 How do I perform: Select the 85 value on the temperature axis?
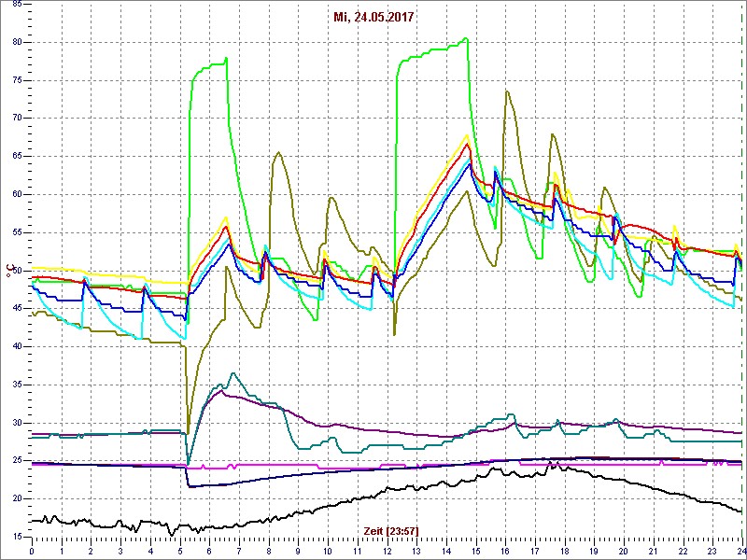click(x=15, y=5)
